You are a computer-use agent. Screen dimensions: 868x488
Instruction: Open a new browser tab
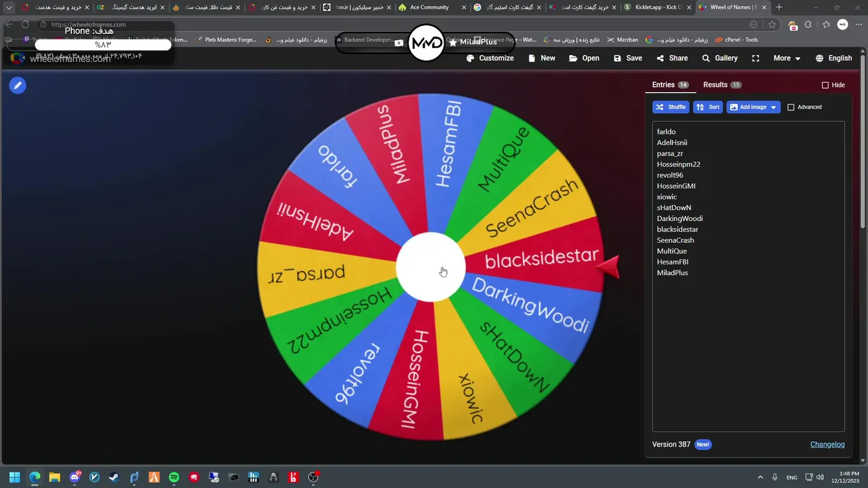click(x=779, y=7)
